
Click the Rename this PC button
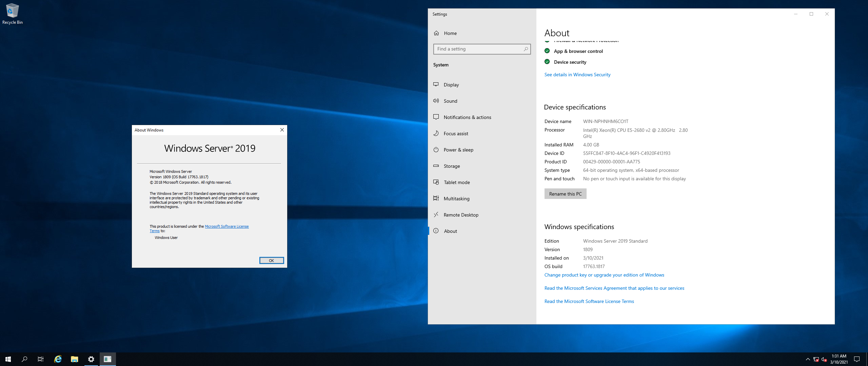coord(565,194)
